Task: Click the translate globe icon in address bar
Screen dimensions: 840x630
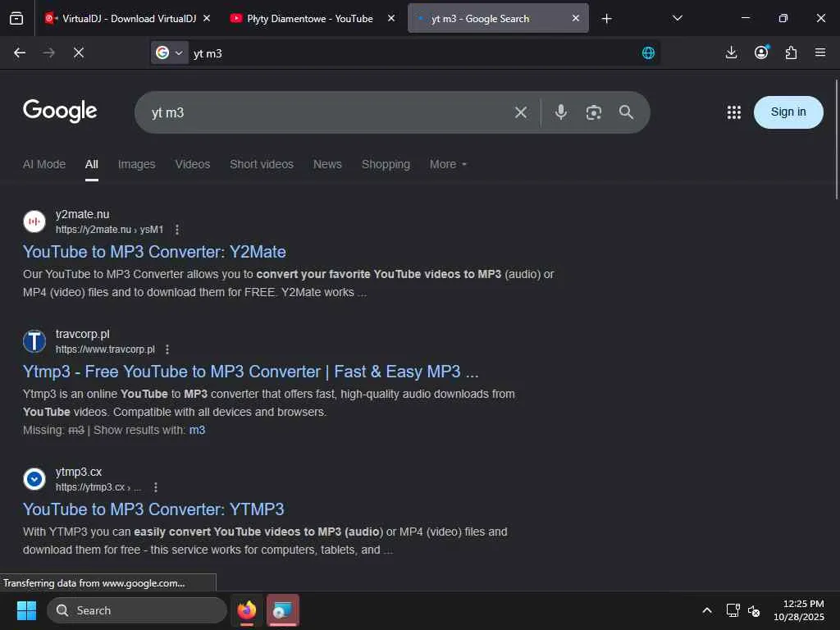Action: coord(648,52)
